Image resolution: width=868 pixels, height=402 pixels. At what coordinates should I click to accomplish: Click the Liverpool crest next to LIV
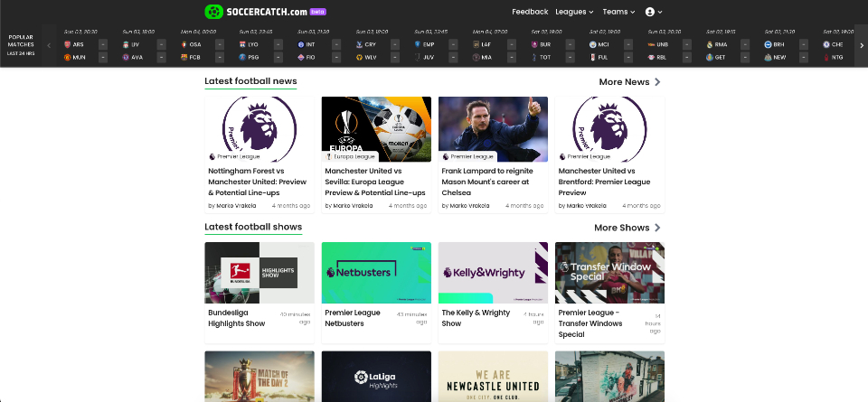[x=126, y=44]
